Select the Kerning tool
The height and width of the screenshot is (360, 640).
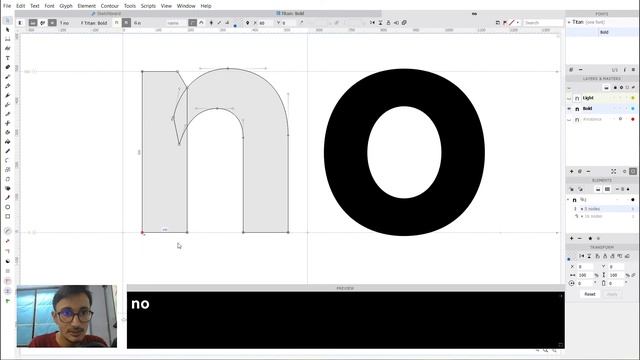7,48
